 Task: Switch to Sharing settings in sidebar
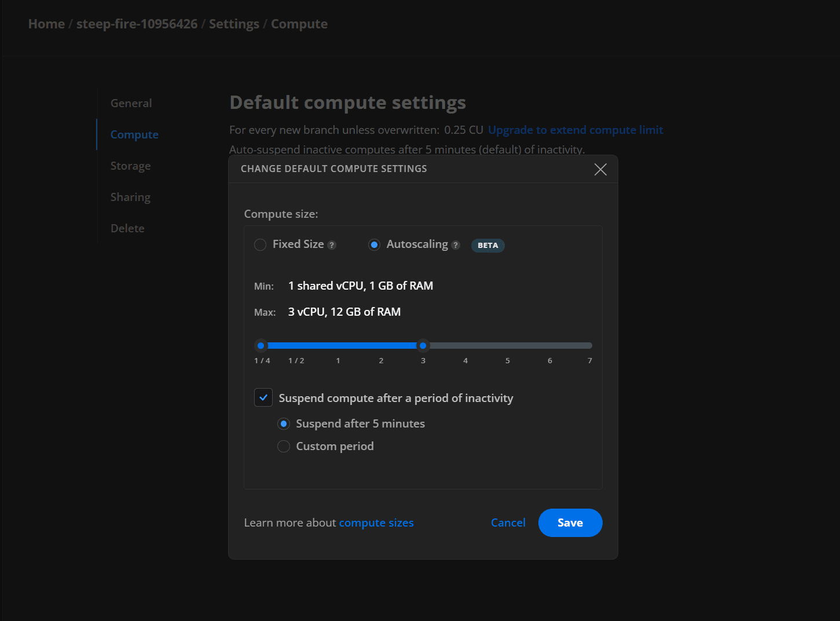131,198
